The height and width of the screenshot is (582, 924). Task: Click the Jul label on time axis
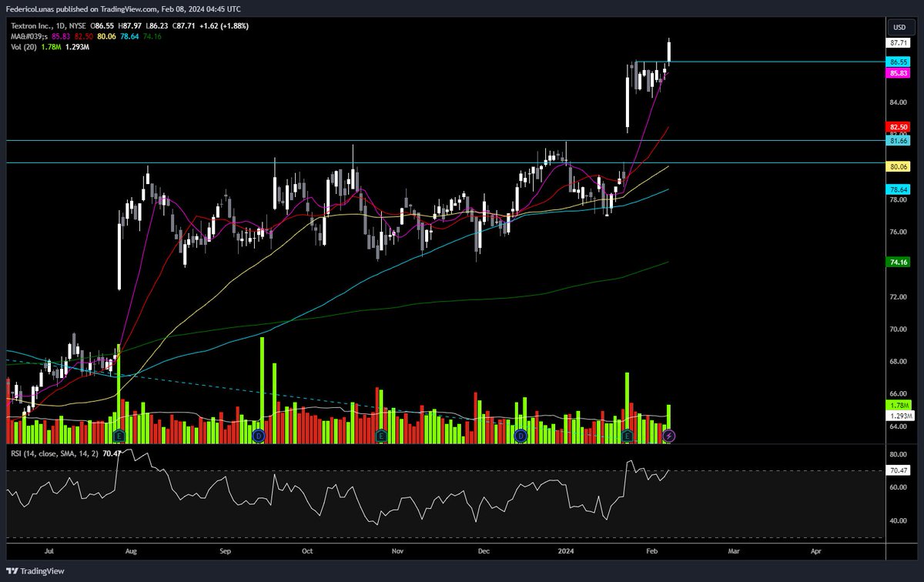tap(50, 551)
